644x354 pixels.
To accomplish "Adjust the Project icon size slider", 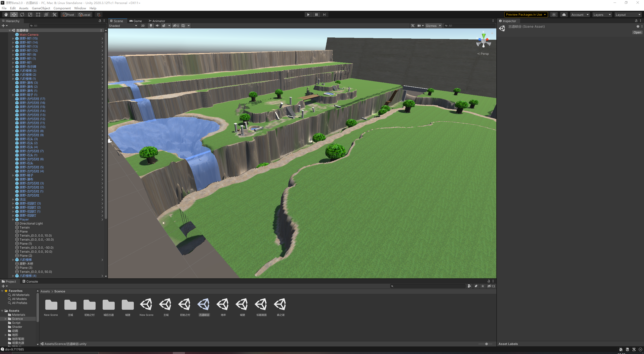I will coord(487,344).
